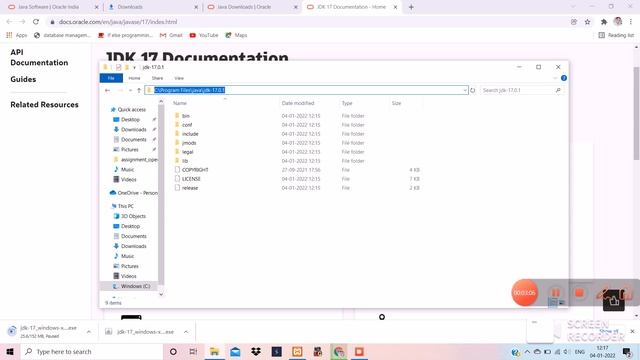640x360 pixels.
Task: Pause the screen recording
Action: (x=556, y=293)
